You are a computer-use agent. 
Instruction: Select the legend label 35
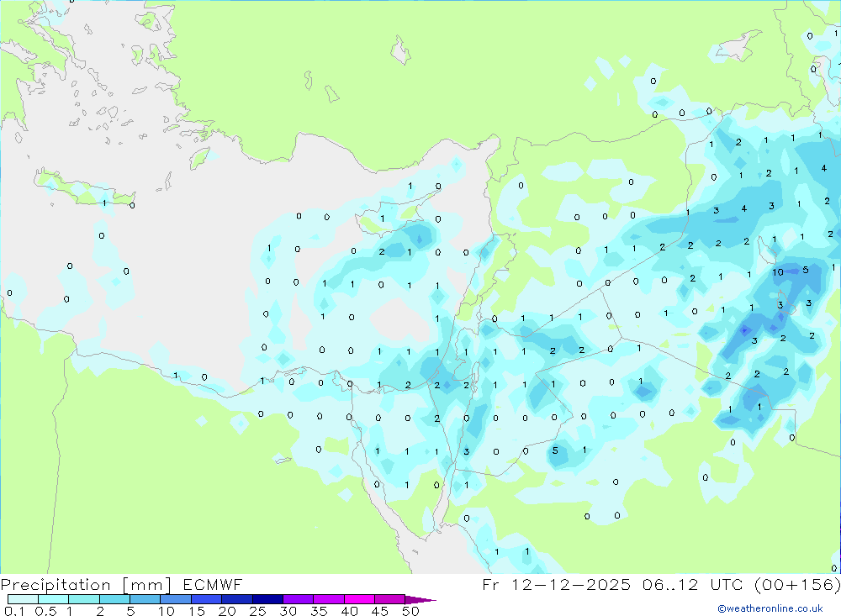tap(319, 611)
